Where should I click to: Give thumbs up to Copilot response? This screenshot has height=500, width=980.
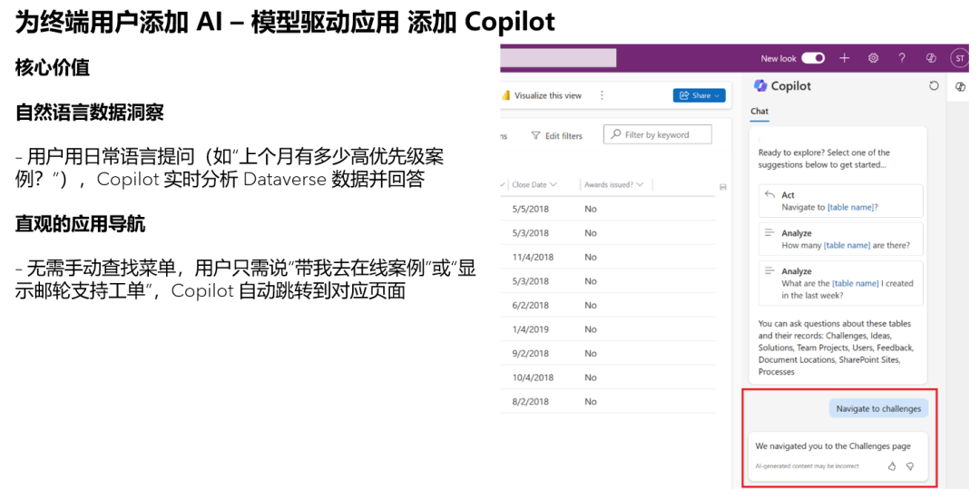[892, 466]
